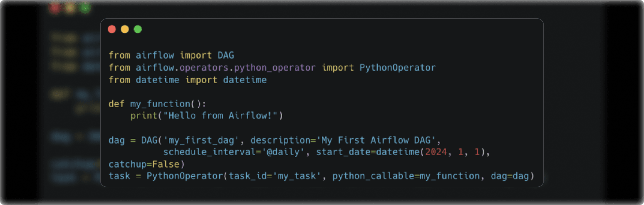Click the red close button on code window
Image resolution: width=644 pixels, height=205 pixels.
pos(112,29)
